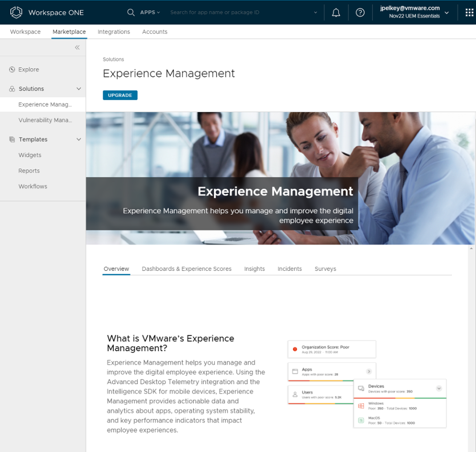
Task: Click the MacOS icon in Devices card
Action: point(361,420)
